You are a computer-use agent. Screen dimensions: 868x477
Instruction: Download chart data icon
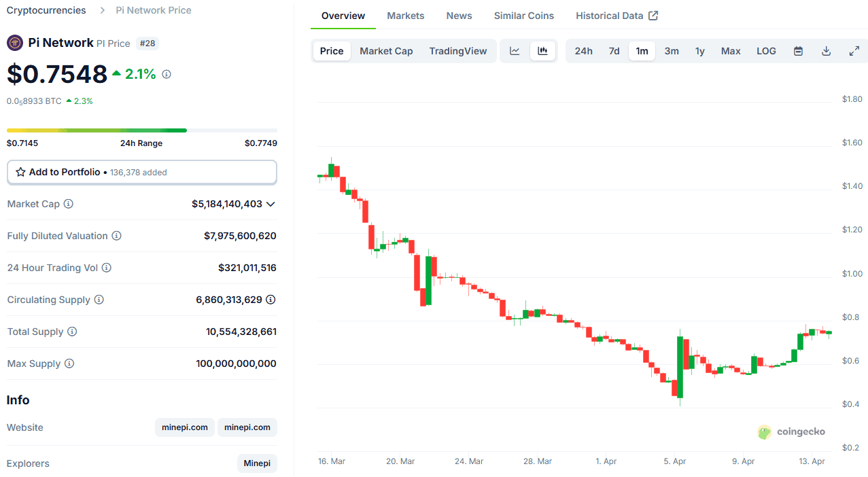[827, 51]
